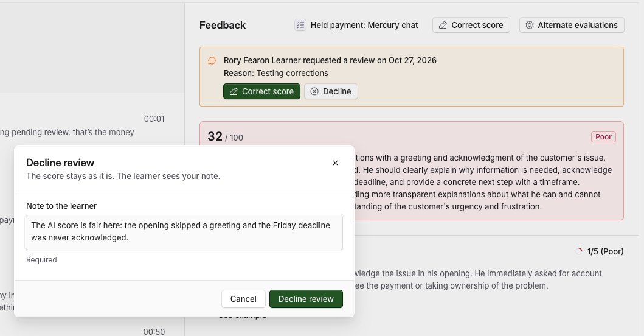This screenshot has height=336, width=644.
Task: Click the Poor rating badge
Action: click(603, 137)
